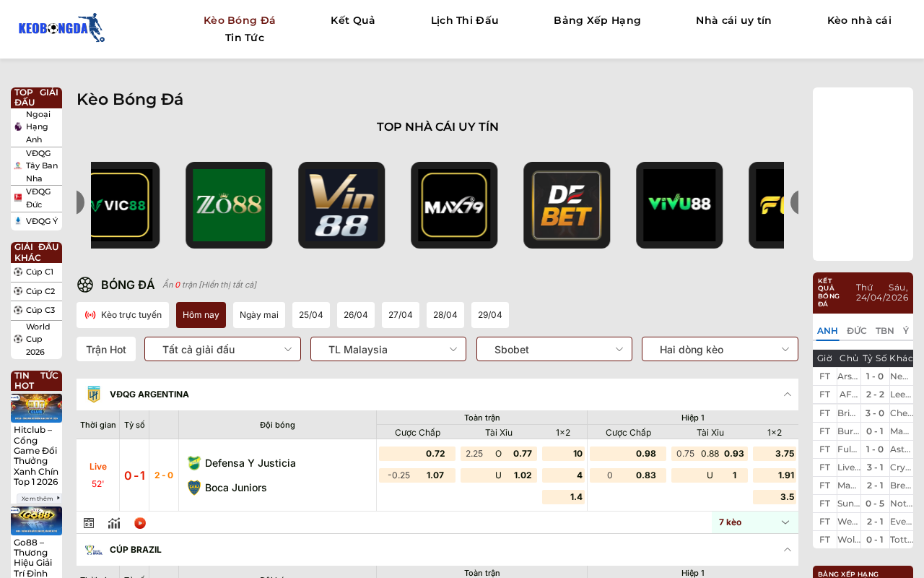Click the 1.07 handicap odds for Boca Juniors

(435, 475)
